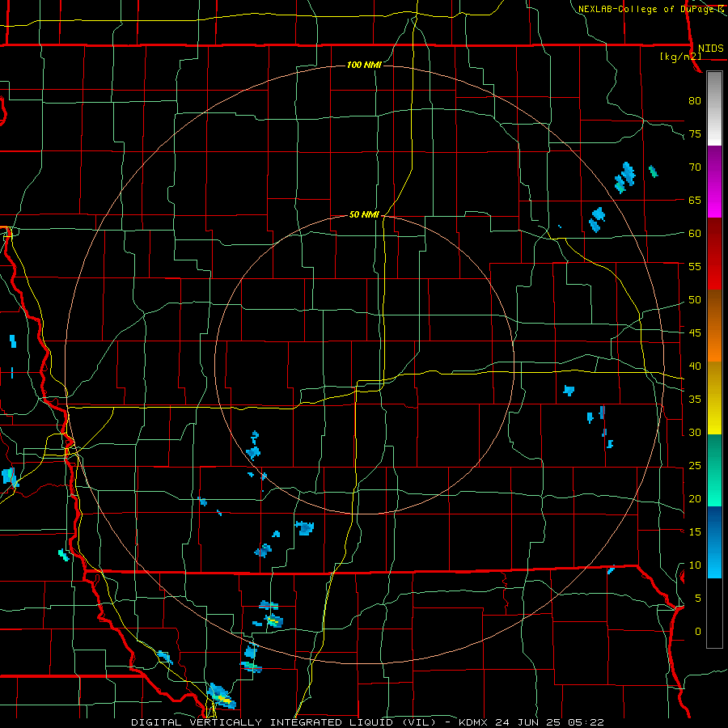Click the legend value 50
The image size is (728, 728).
click(x=695, y=299)
